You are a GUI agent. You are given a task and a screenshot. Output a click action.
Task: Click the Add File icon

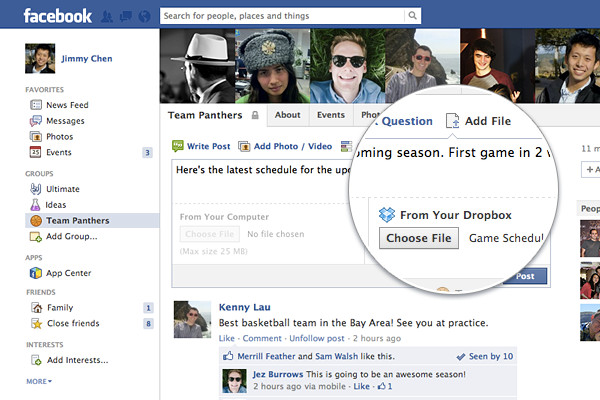pos(452,121)
